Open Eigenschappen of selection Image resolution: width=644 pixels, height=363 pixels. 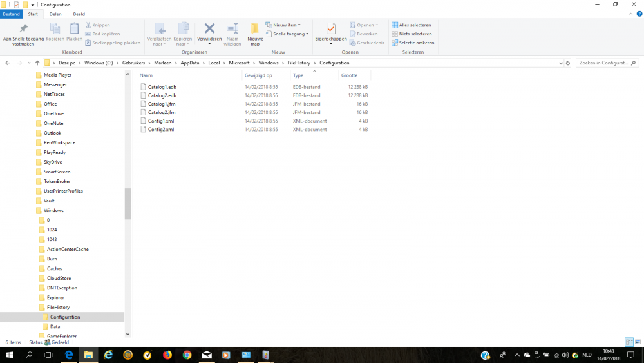331,34
